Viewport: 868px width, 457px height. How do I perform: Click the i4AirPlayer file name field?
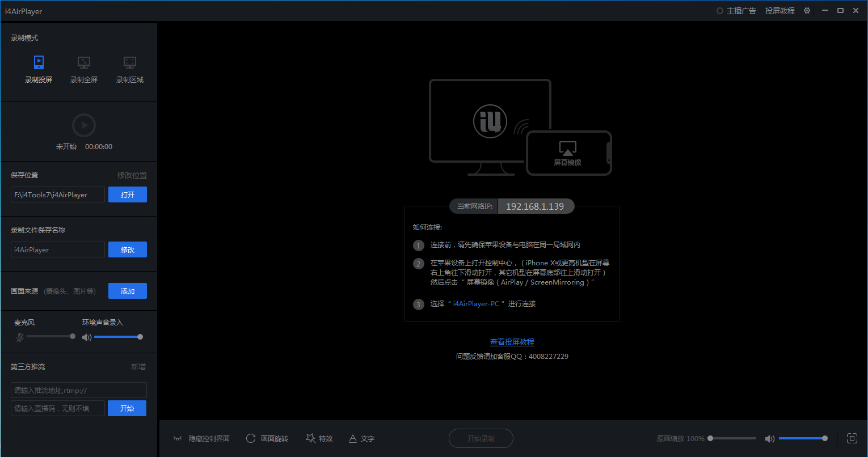(58, 249)
